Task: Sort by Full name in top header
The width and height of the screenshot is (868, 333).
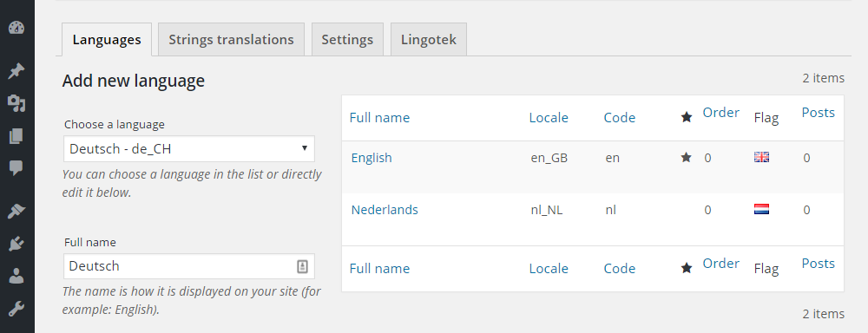Action: [380, 118]
